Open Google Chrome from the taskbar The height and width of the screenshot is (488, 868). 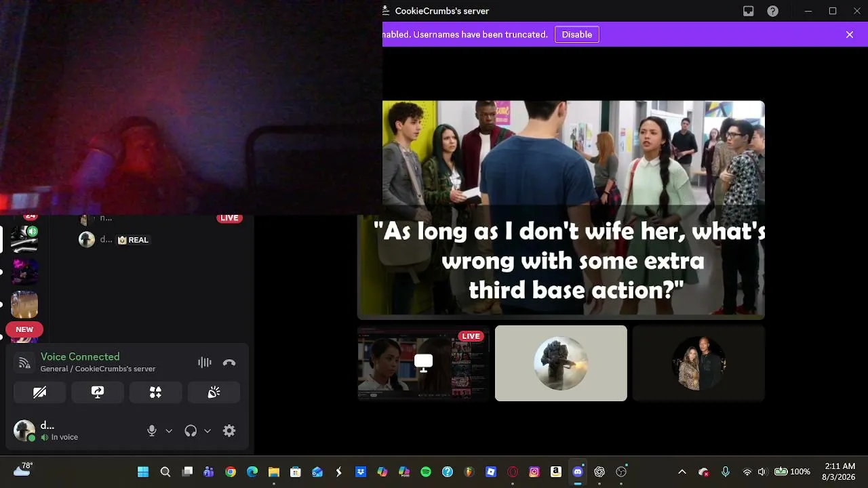pos(231,472)
